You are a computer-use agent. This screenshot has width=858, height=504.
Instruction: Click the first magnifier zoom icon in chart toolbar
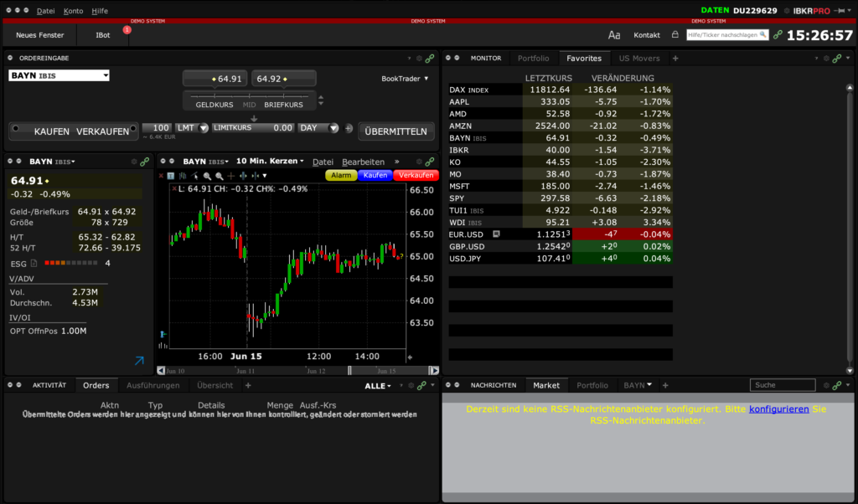pyautogui.click(x=207, y=176)
